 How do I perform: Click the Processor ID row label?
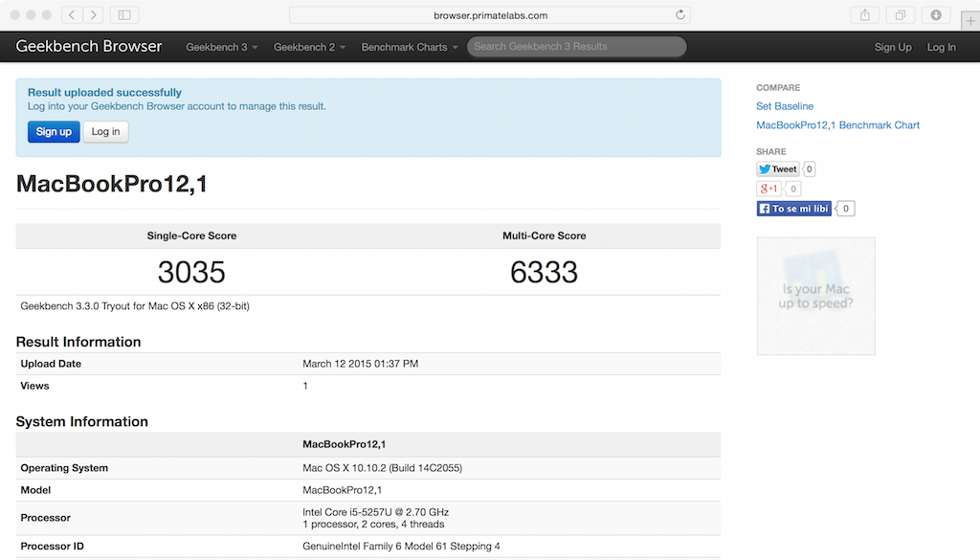tap(52, 547)
